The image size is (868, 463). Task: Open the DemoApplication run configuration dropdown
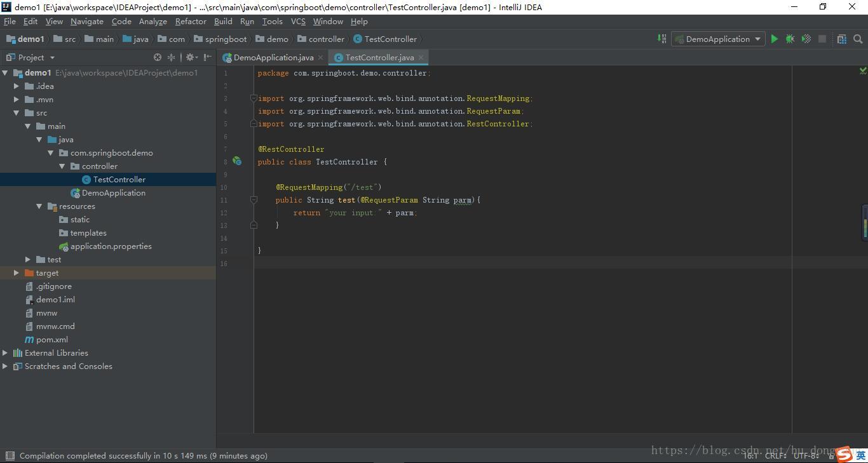click(x=717, y=39)
